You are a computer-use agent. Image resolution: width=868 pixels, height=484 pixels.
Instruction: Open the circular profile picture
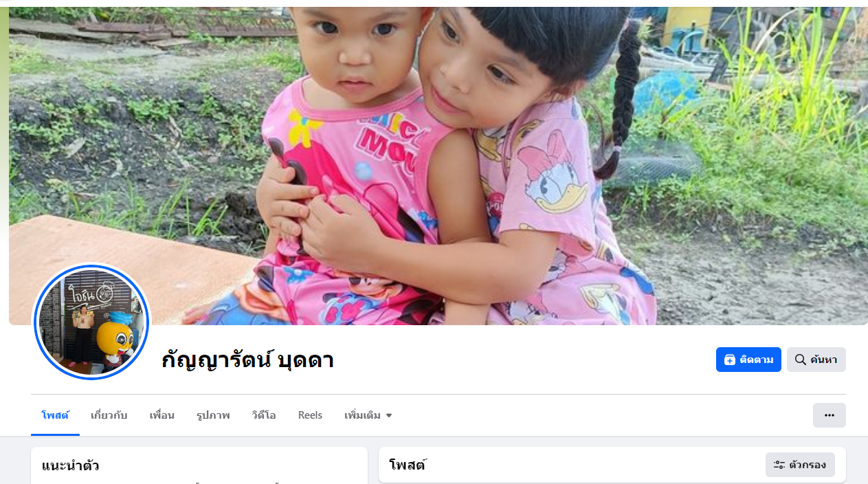coord(91,322)
